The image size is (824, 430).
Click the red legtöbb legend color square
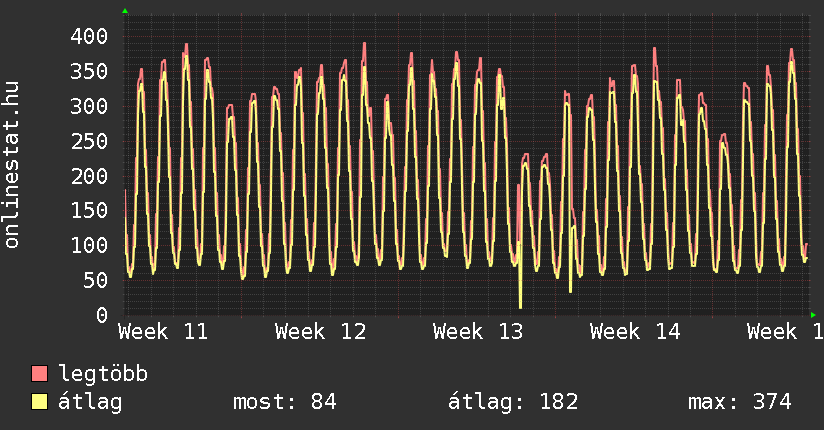point(40,374)
